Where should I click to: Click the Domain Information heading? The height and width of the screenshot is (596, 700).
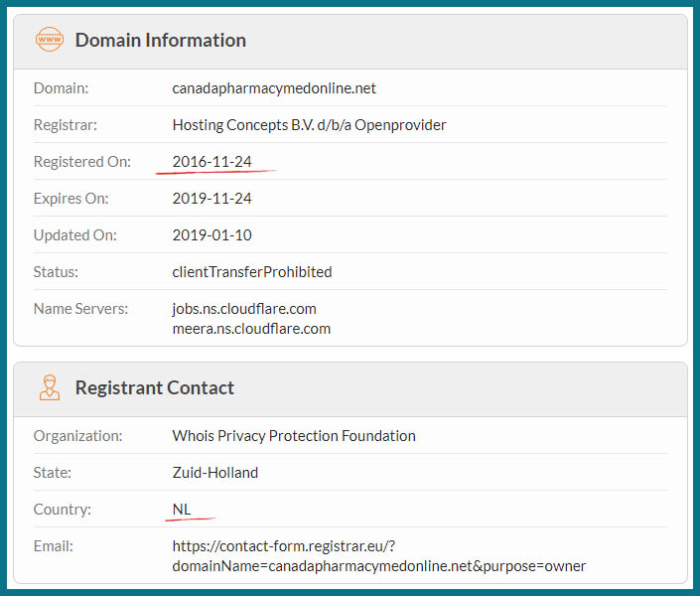tap(161, 41)
